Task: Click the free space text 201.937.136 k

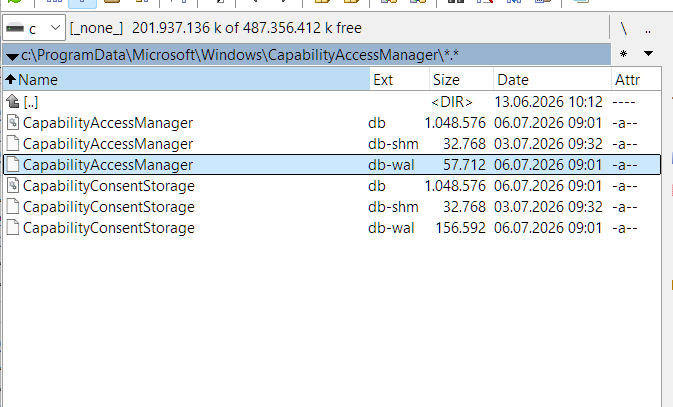Action: [176, 28]
